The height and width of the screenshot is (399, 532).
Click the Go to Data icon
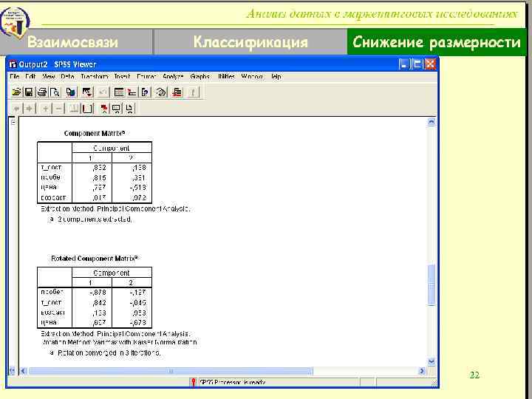(119, 92)
